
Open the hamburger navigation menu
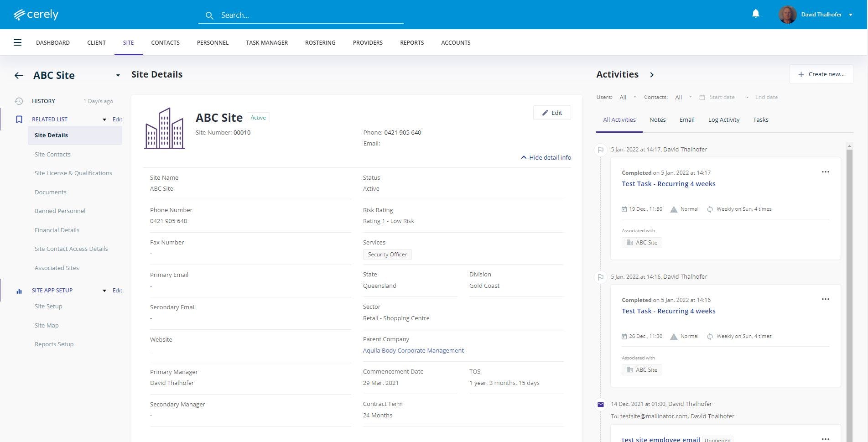[x=17, y=42]
